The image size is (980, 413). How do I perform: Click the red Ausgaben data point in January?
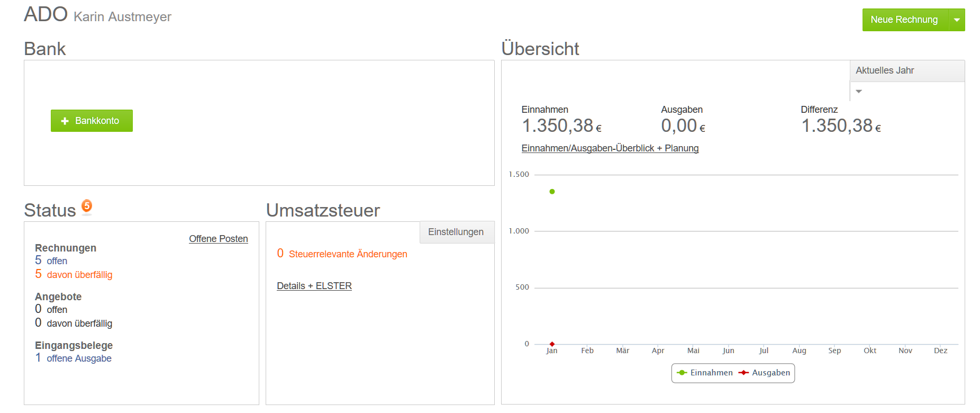pos(552,344)
